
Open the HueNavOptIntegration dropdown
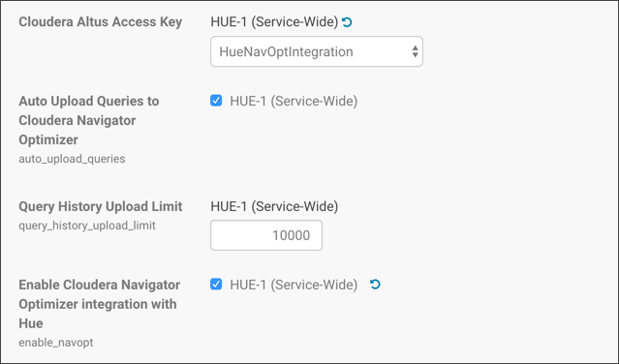click(x=317, y=51)
